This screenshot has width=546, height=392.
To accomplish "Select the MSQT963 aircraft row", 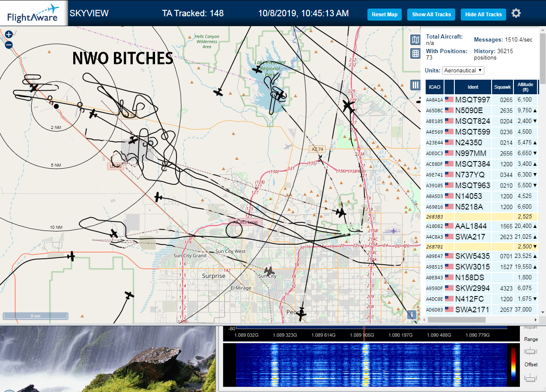I will [x=481, y=185].
